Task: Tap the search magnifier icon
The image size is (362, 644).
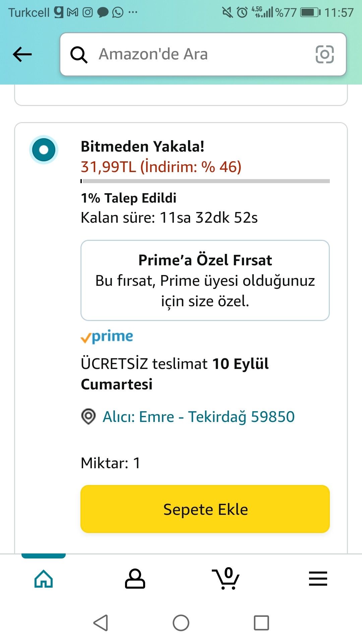Action: 79,55
